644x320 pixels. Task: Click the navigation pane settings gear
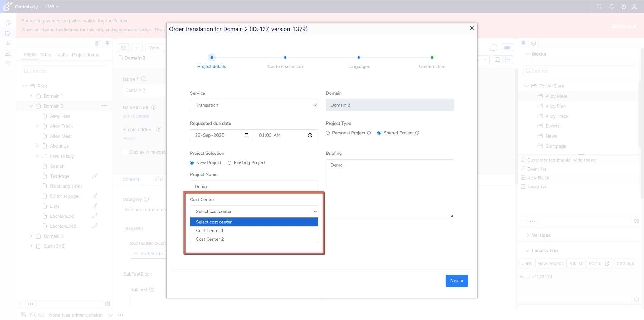point(97,43)
